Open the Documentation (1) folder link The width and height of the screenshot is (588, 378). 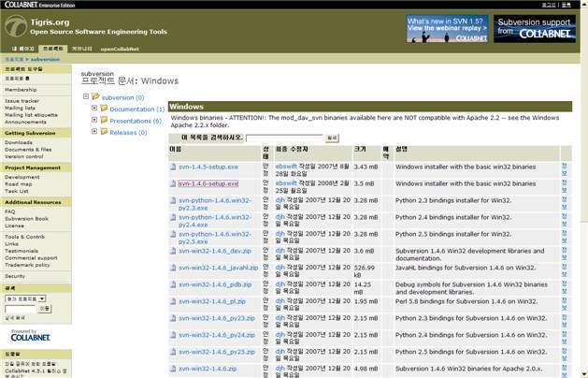(x=136, y=109)
